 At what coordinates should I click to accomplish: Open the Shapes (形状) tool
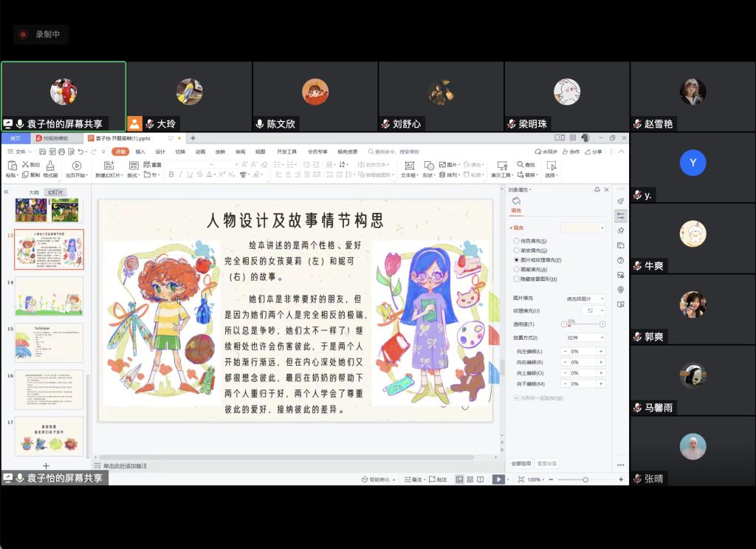point(428,166)
